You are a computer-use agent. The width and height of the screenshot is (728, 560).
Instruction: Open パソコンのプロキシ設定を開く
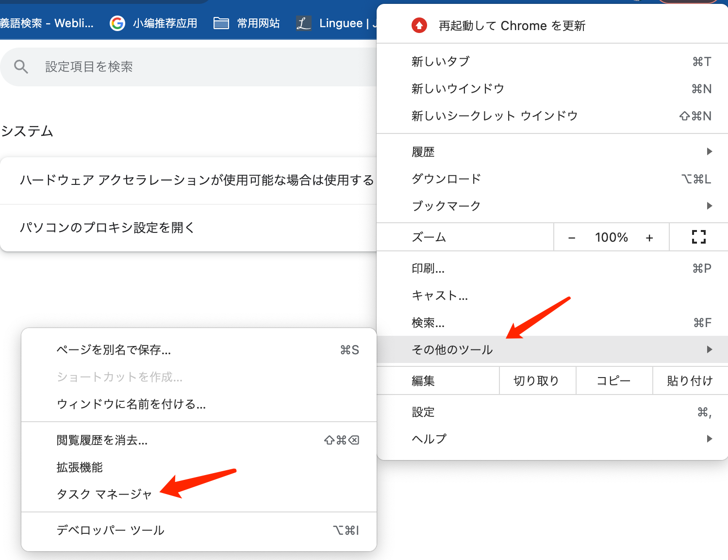click(x=107, y=227)
